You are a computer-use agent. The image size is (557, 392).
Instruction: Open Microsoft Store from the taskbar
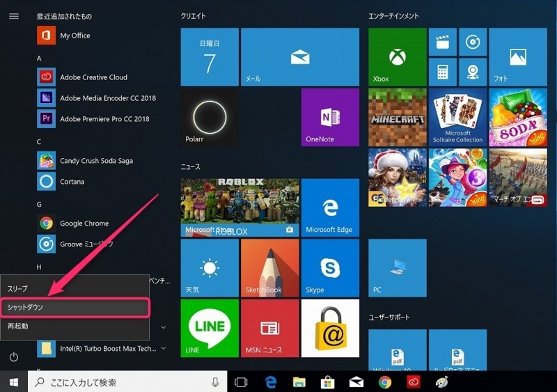click(x=327, y=382)
